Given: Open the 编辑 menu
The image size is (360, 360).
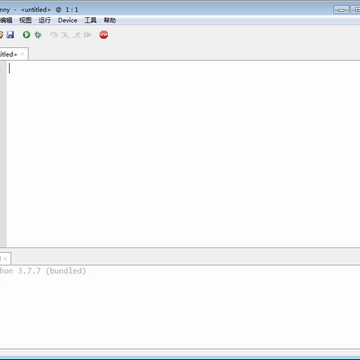Looking at the screenshot, I should point(6,20).
